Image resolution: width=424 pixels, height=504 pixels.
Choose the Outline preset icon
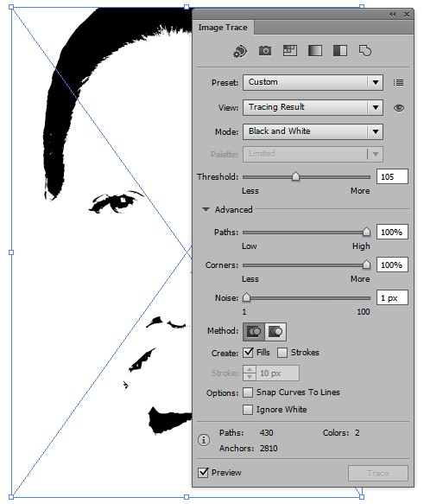pyautogui.click(x=365, y=51)
